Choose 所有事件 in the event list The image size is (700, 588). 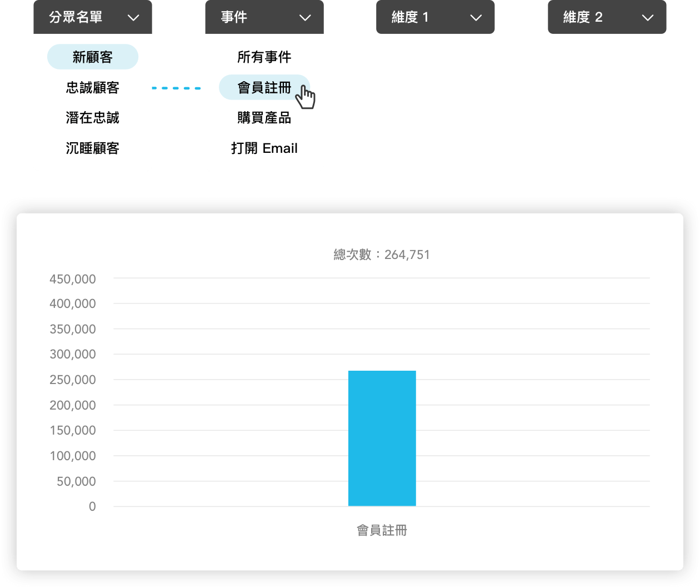coord(264,57)
